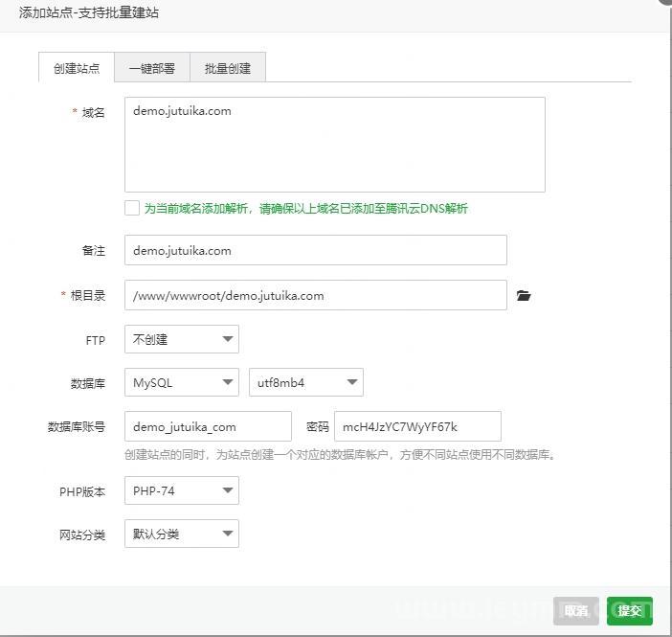Focus the 域名 domain text area
672x637 pixels.
click(334, 145)
